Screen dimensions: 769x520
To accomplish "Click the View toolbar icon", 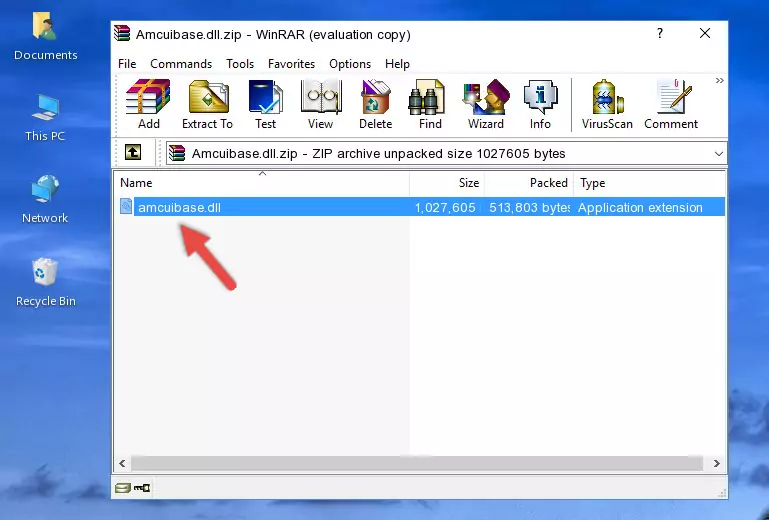I will coord(321,104).
